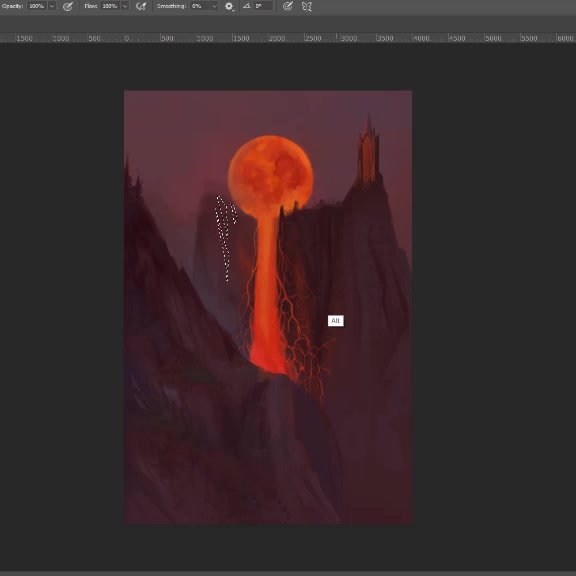Open symmetry paint butterfly icon

(x=307, y=6)
